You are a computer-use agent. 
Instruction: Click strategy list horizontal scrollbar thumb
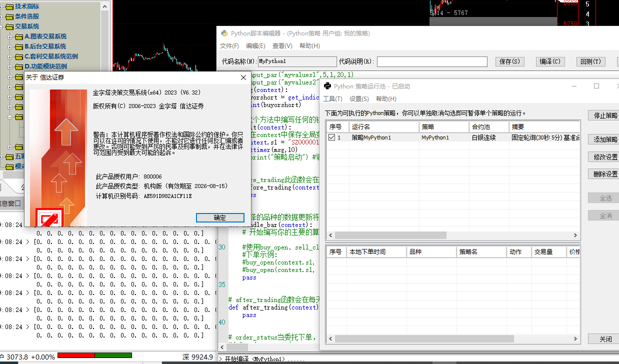coord(389,235)
